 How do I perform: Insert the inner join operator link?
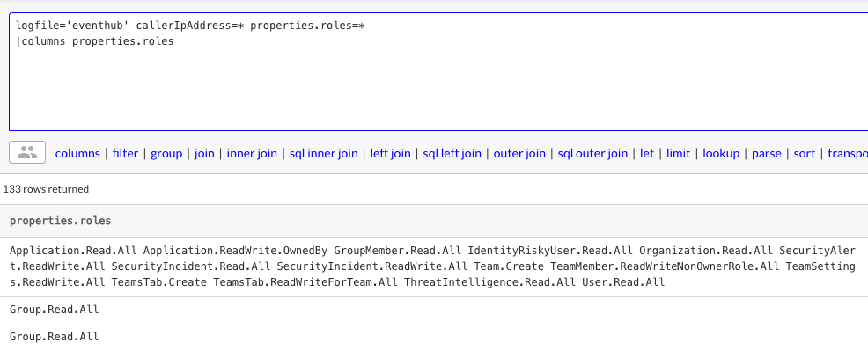tap(252, 153)
